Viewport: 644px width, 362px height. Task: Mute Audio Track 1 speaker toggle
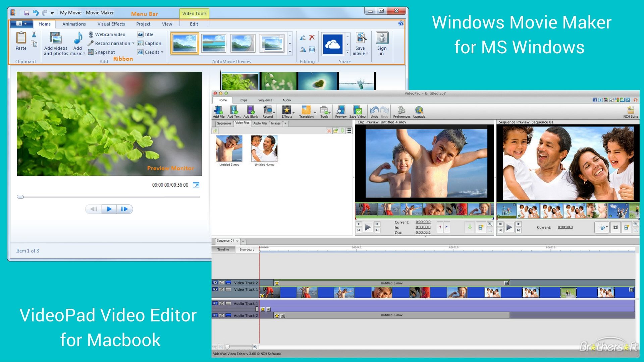pyautogui.click(x=215, y=303)
